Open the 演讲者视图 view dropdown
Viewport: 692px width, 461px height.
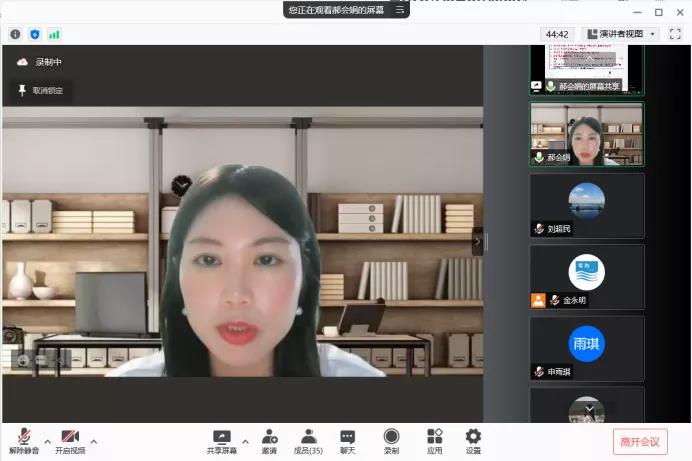coord(621,34)
